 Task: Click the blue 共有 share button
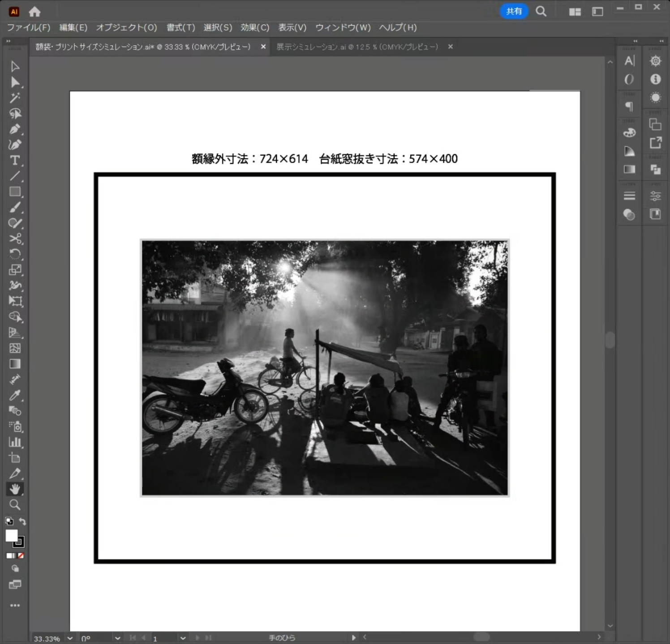tap(514, 12)
